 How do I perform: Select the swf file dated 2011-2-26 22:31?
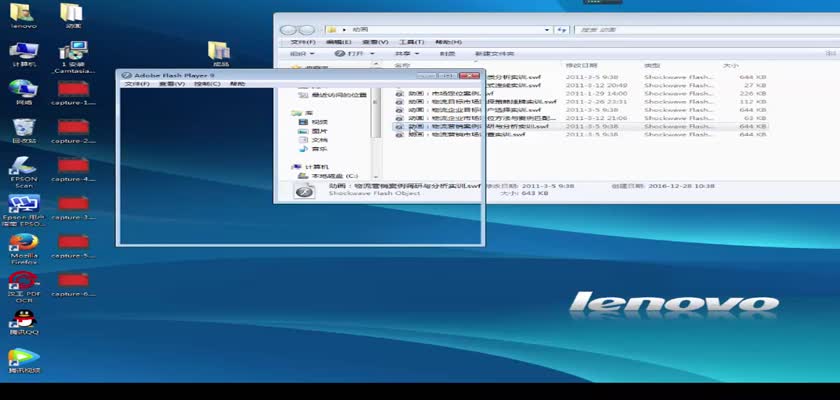tap(581, 101)
